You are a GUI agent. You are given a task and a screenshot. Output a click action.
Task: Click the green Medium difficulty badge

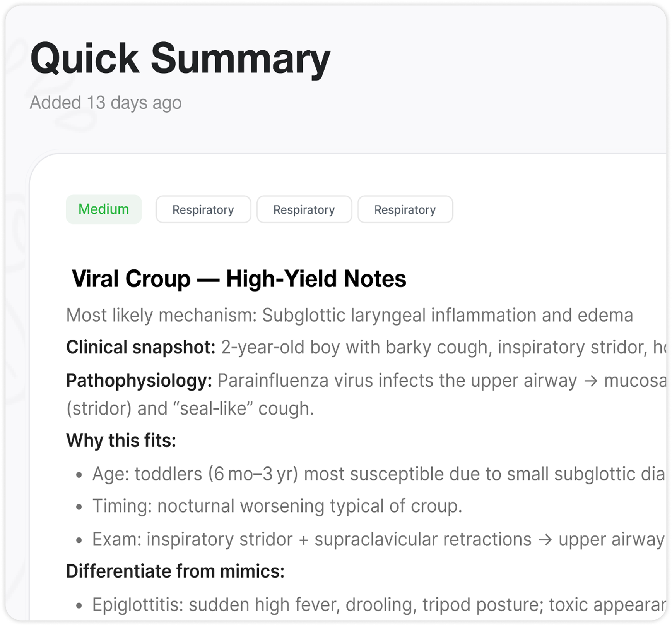coord(104,209)
